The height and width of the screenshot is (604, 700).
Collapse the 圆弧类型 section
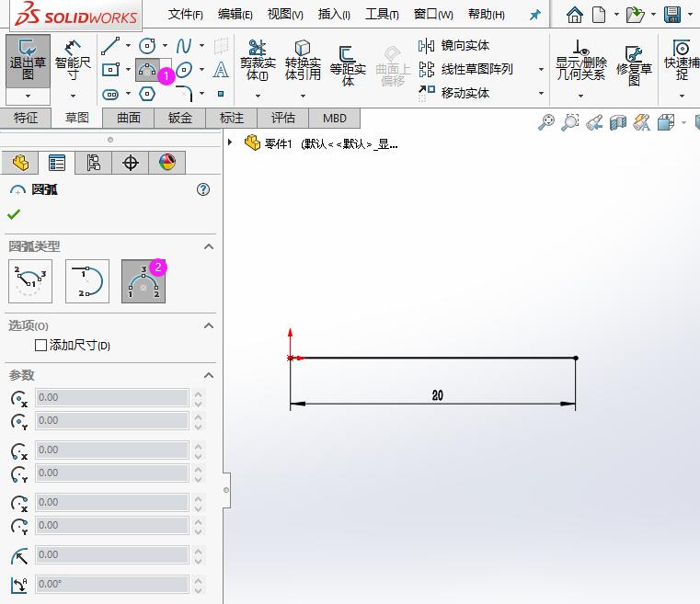point(209,246)
